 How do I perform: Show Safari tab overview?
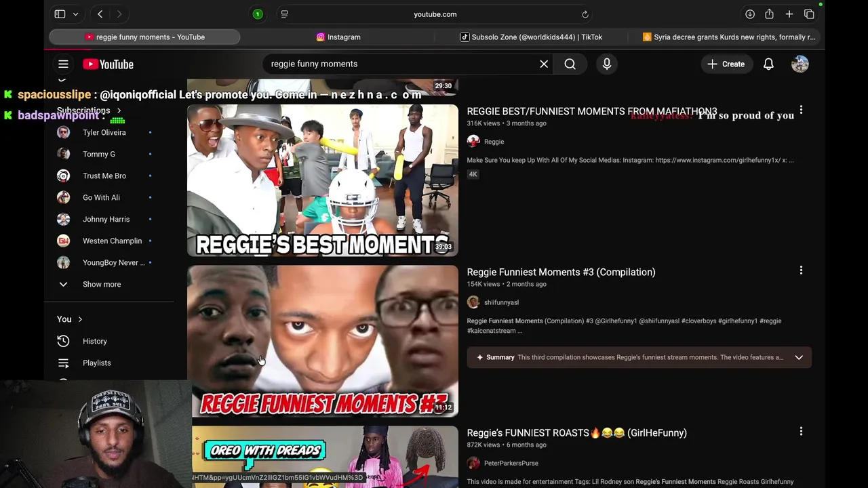click(809, 14)
